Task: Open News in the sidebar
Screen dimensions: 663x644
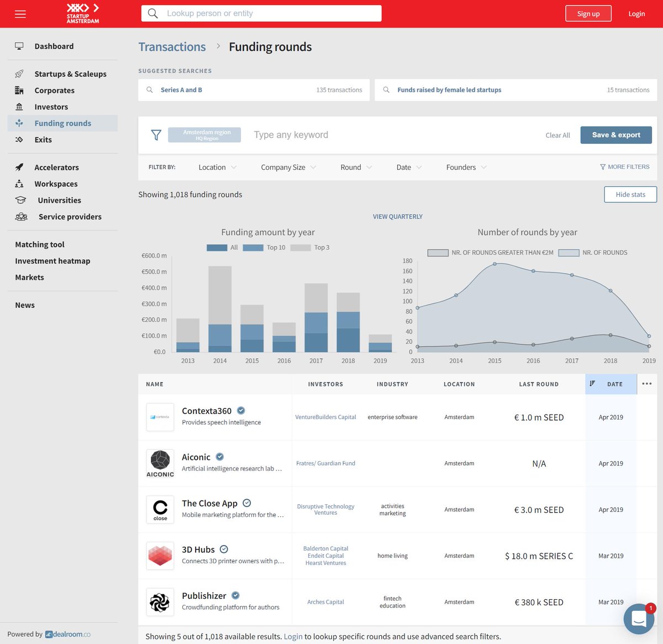Action: pos(25,305)
